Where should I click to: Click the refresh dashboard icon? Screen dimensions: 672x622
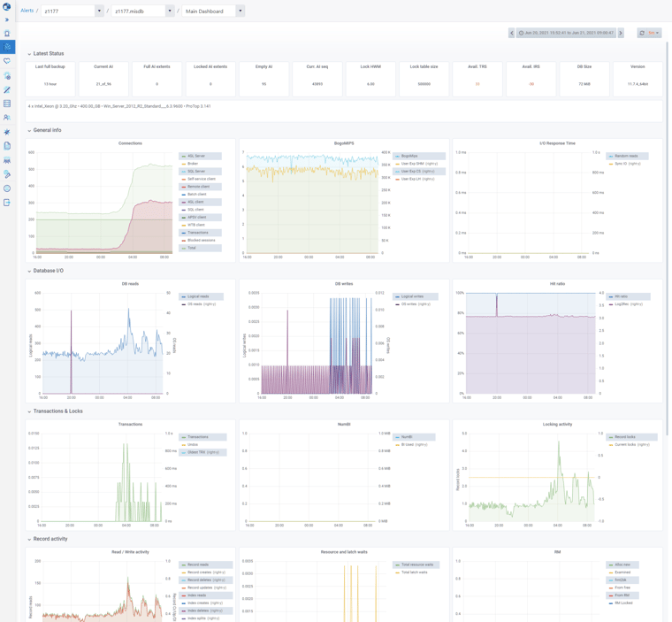[x=642, y=33]
